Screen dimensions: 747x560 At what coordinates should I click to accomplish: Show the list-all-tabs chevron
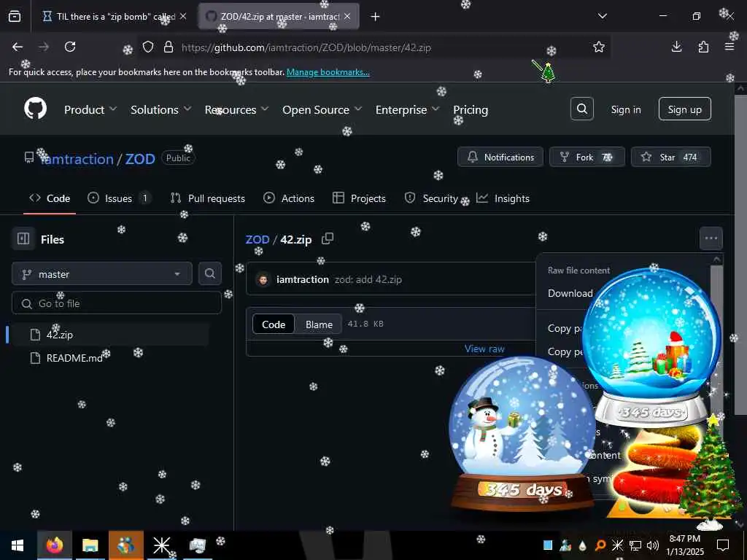point(602,16)
